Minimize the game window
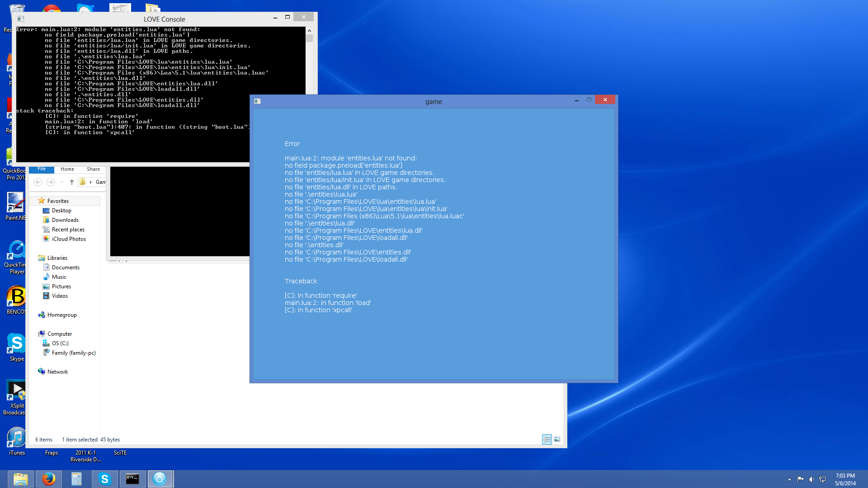868x488 pixels. pyautogui.click(x=577, y=100)
